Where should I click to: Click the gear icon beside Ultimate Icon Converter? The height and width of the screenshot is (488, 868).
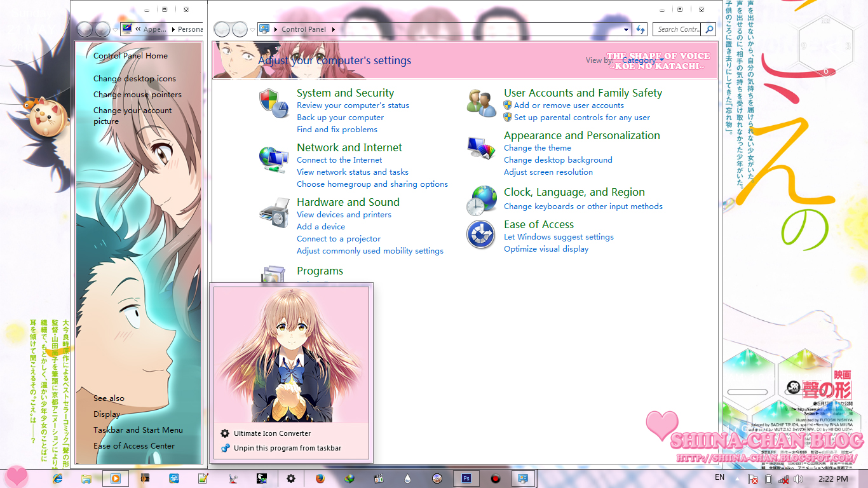click(225, 433)
